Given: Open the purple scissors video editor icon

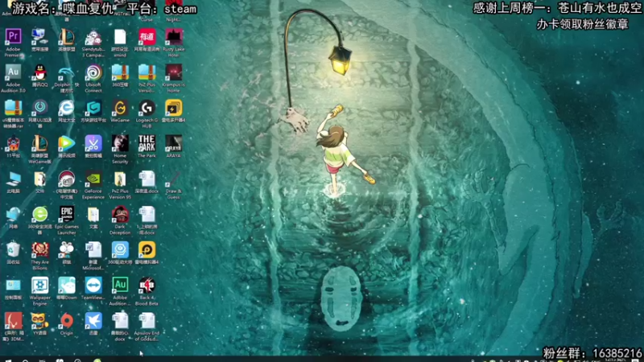Looking at the screenshot, I should tap(93, 144).
